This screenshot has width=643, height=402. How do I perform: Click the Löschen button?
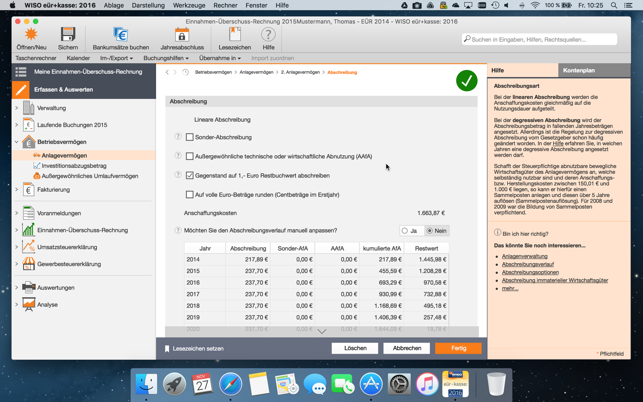click(355, 348)
